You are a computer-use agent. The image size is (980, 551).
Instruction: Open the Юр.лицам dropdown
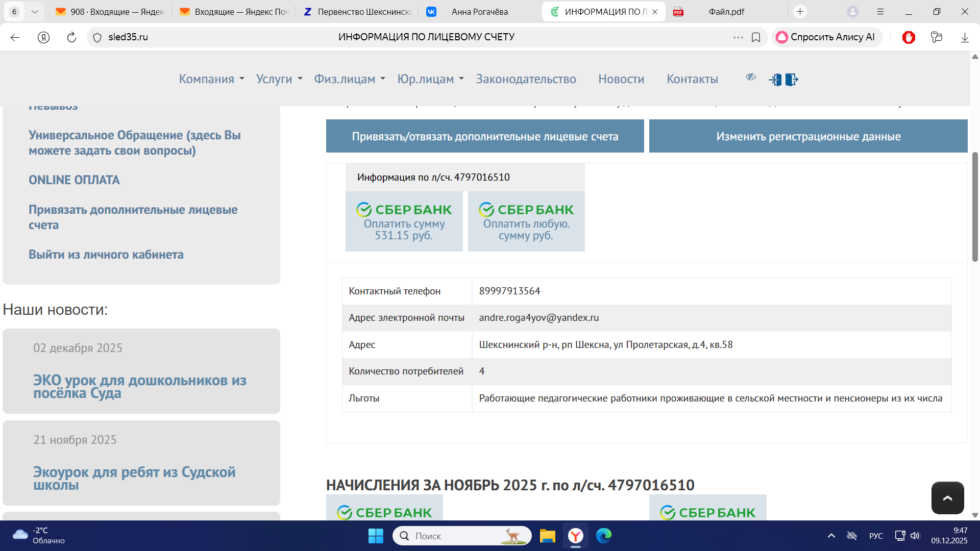coord(430,79)
